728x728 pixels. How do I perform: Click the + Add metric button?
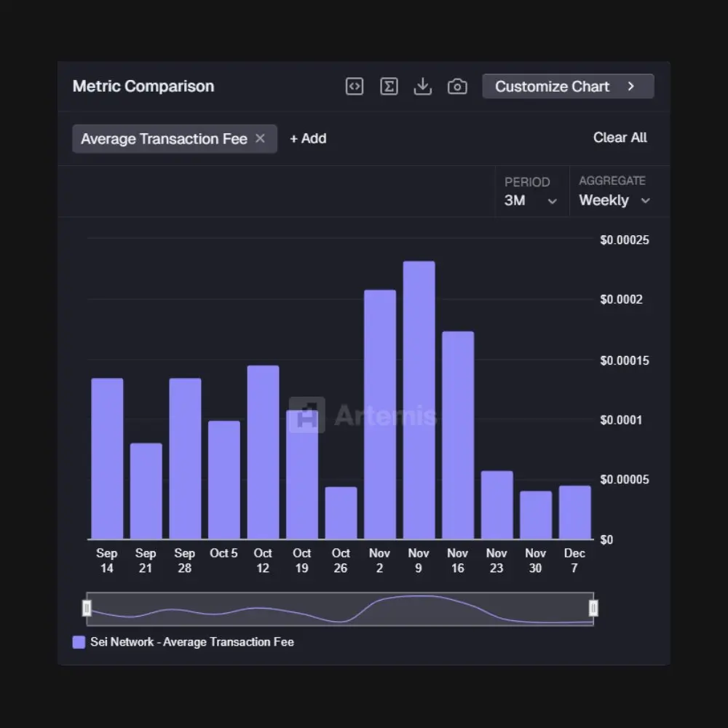pos(308,138)
